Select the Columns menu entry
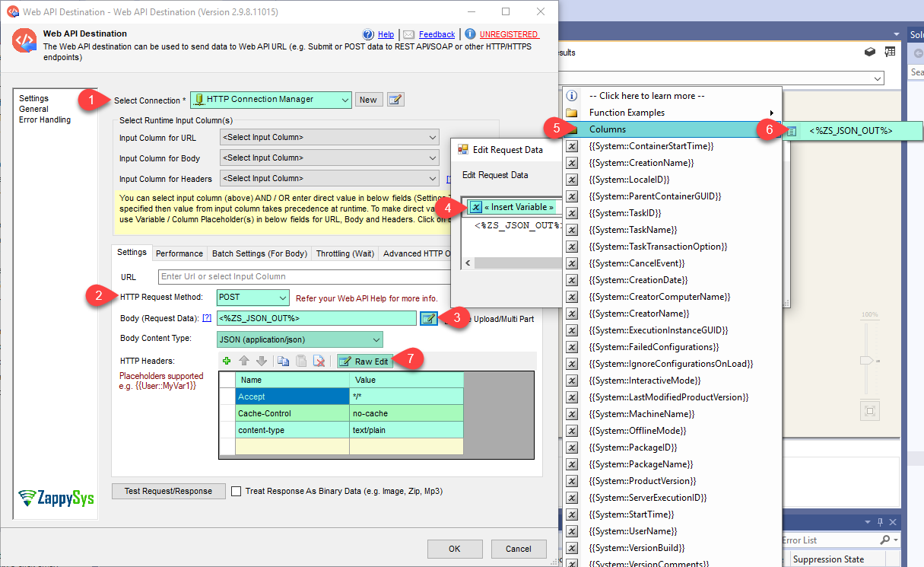The image size is (924, 567). coord(672,129)
